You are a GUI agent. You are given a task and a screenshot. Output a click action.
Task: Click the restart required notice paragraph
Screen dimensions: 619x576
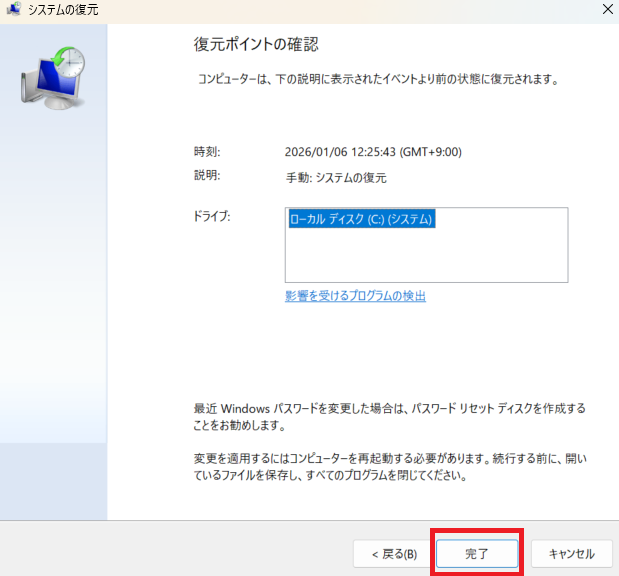(389, 467)
